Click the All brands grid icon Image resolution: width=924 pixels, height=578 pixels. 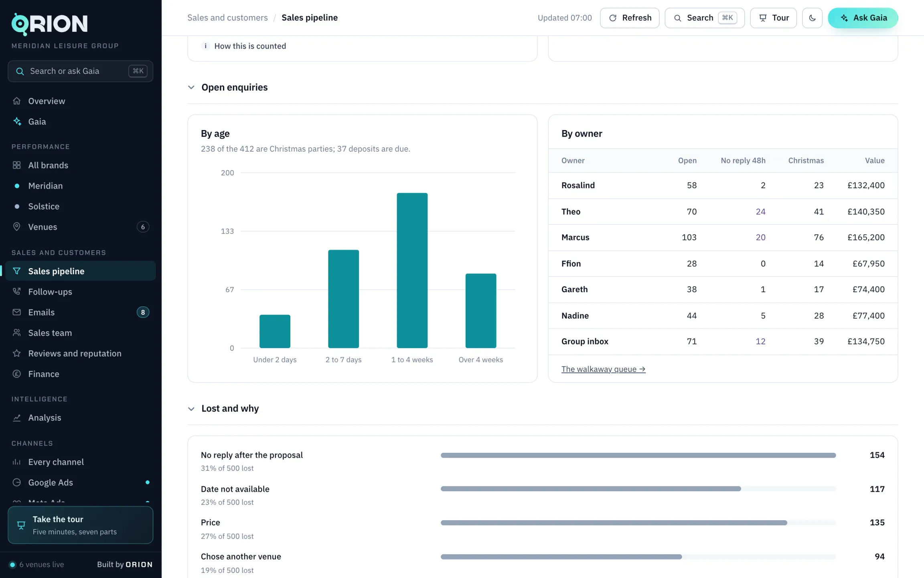pyautogui.click(x=17, y=165)
